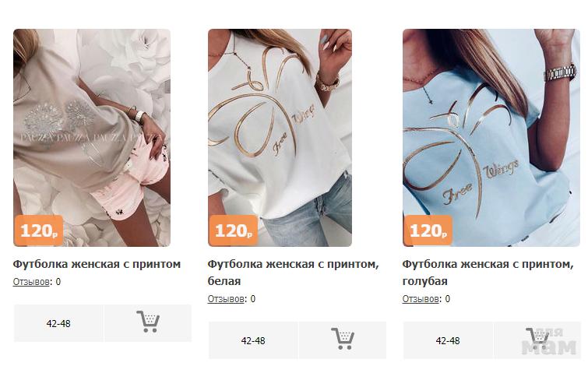Add beige print t-shirt to cart
Image resolution: width=588 pixels, height=366 pixels.
pyautogui.click(x=148, y=323)
